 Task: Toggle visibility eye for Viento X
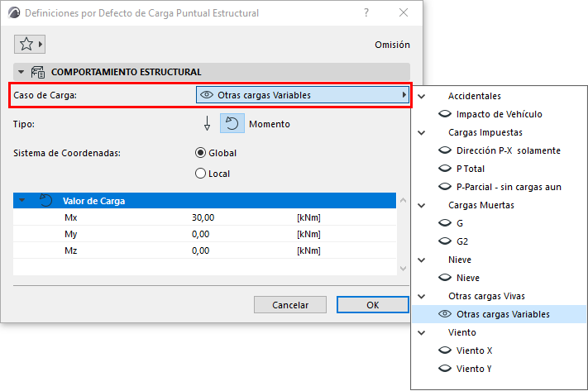point(444,350)
